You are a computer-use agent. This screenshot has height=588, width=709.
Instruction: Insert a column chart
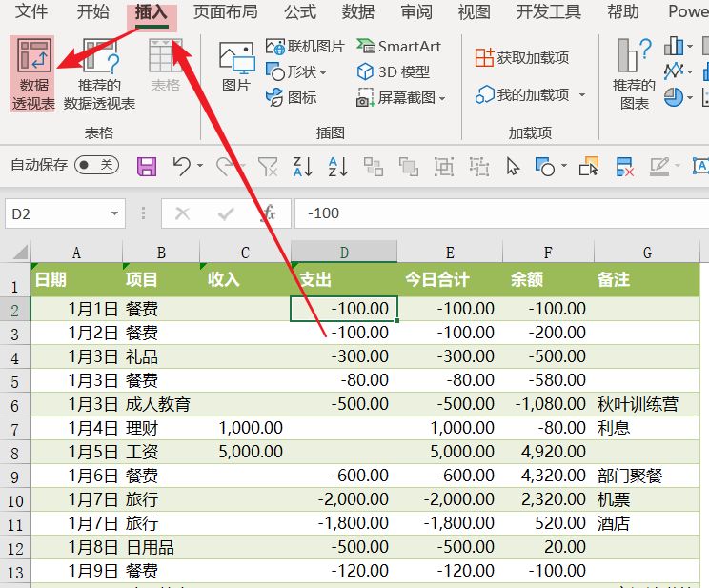(x=674, y=46)
